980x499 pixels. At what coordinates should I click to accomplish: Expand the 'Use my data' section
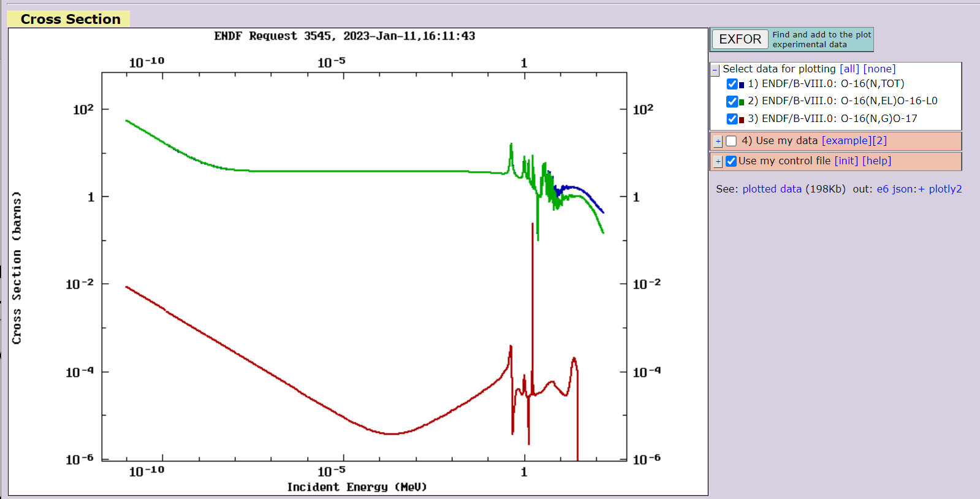point(718,142)
